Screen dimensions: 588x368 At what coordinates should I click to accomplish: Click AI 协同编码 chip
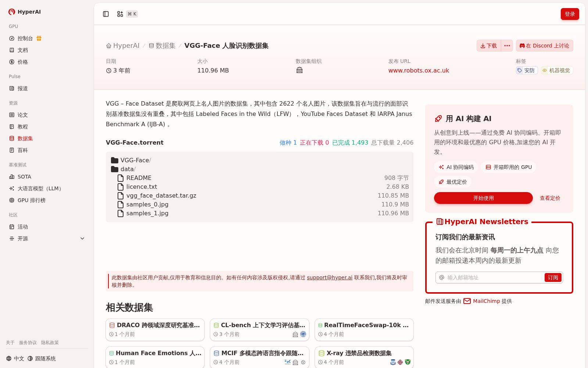coord(456,167)
